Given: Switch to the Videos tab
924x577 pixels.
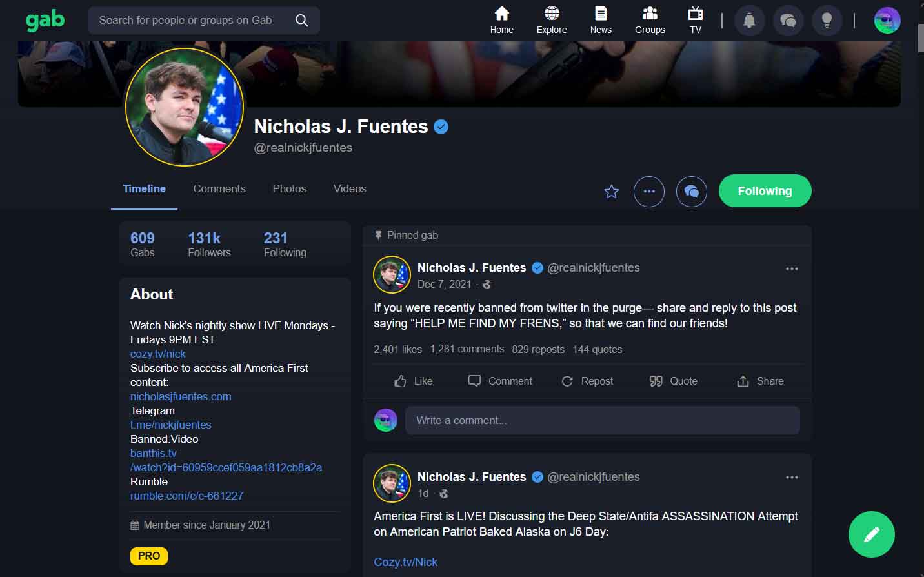Looking at the screenshot, I should [x=350, y=189].
